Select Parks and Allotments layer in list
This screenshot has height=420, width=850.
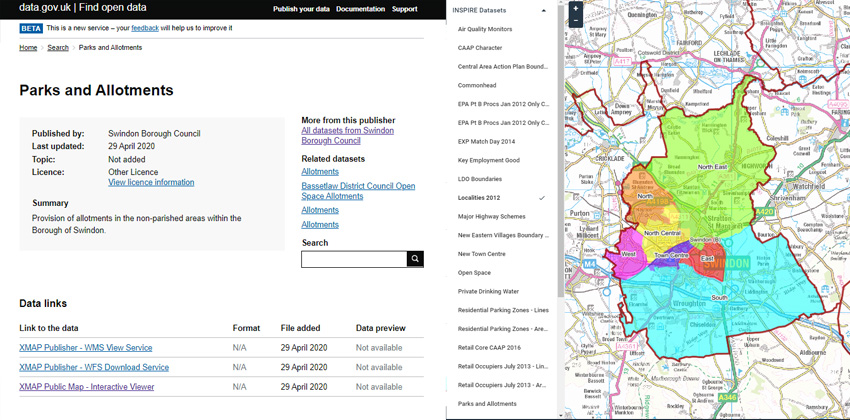[487, 404]
